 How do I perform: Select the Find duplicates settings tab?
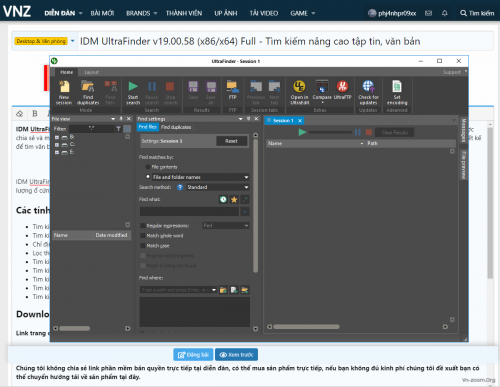click(176, 127)
